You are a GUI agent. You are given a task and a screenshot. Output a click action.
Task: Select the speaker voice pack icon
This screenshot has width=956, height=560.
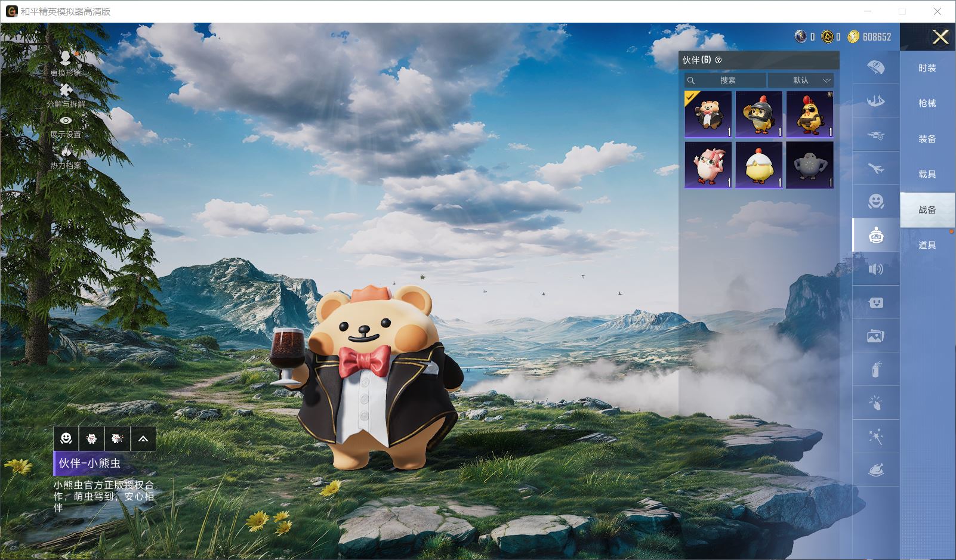click(875, 270)
